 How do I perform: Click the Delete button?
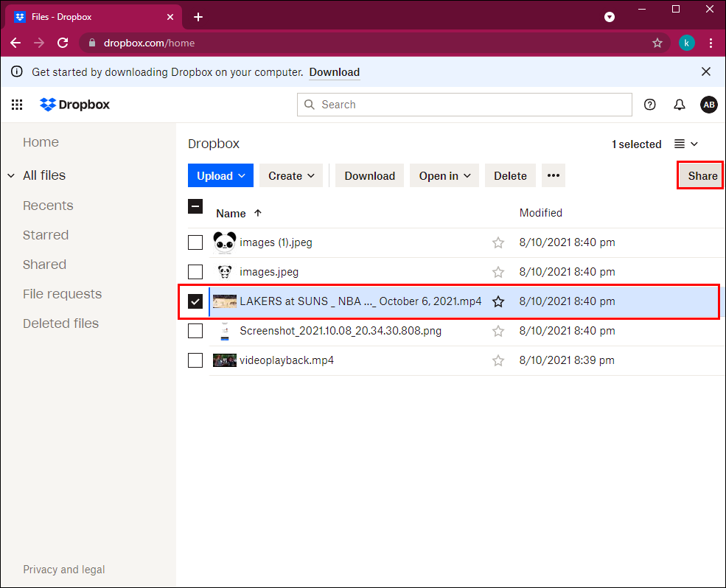[510, 175]
